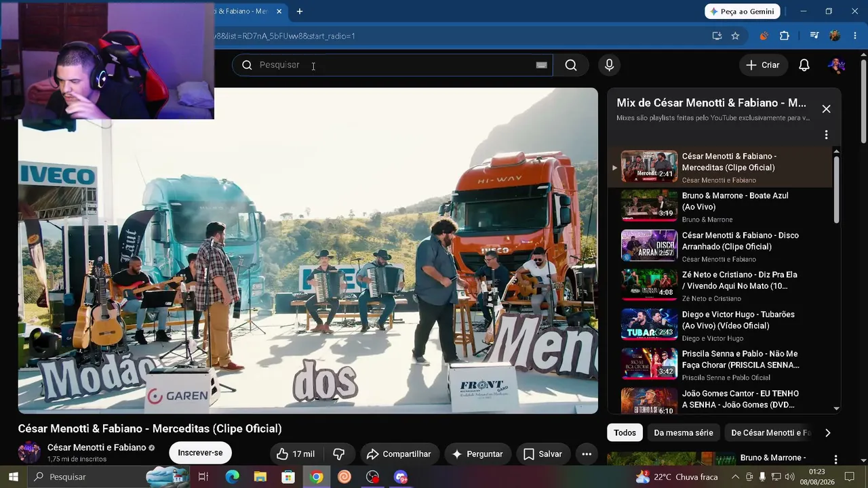
Task: Open more actions under the video
Action: tap(587, 454)
